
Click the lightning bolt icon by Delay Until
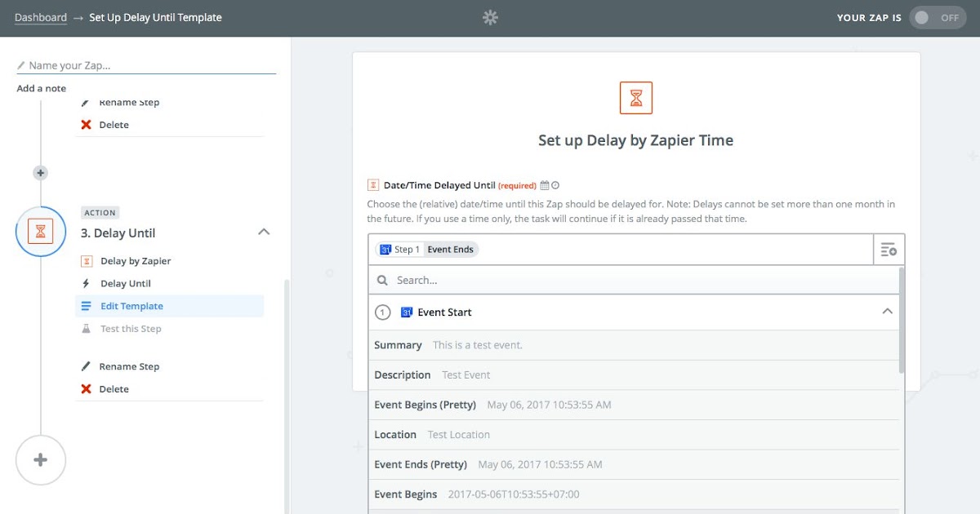tap(86, 284)
